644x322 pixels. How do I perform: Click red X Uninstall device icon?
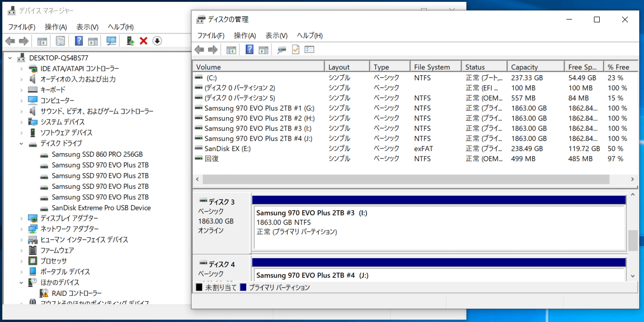(143, 41)
